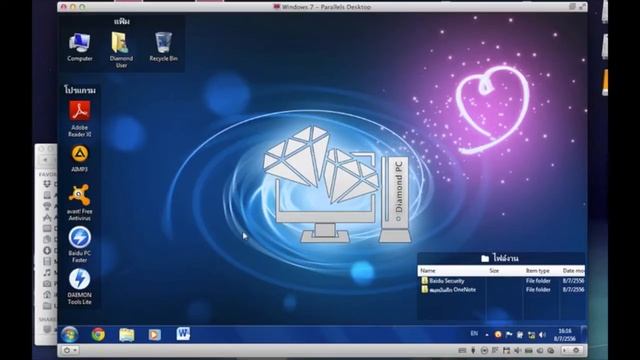Click the EN language indicator
Screen dimensions: 640x360
click(x=474, y=333)
